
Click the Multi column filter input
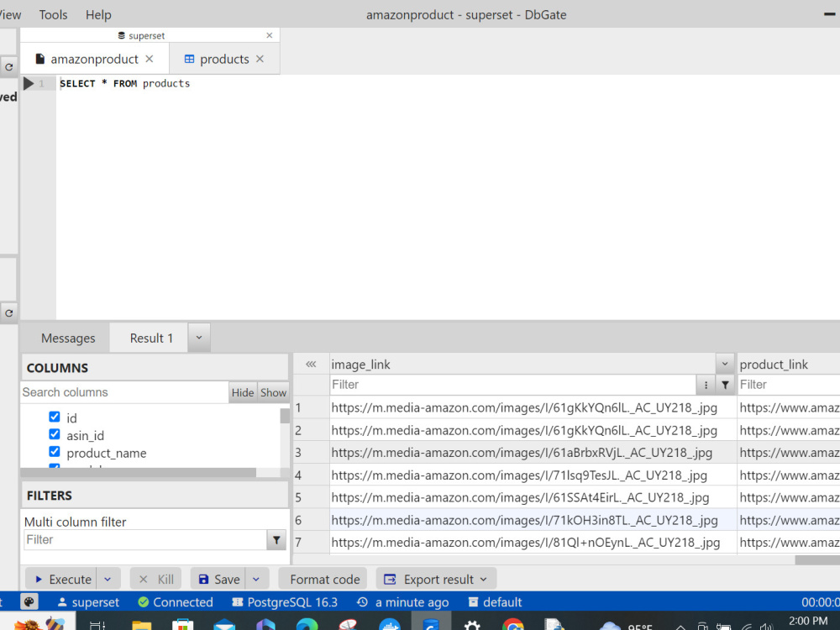click(145, 539)
